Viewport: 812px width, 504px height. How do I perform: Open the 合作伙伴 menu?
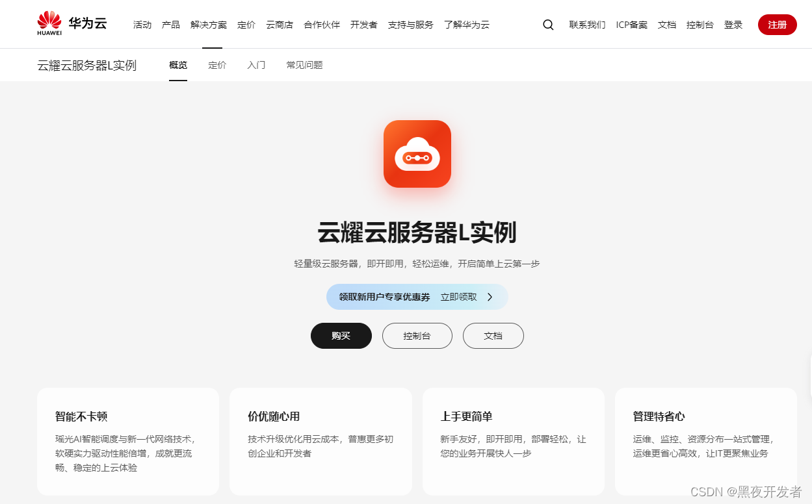pyautogui.click(x=322, y=25)
